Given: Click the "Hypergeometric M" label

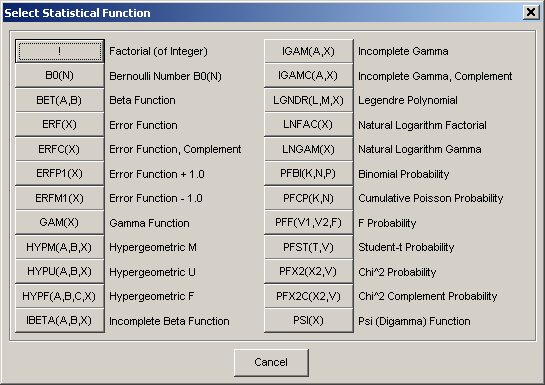Looking at the screenshot, I should [153, 247].
